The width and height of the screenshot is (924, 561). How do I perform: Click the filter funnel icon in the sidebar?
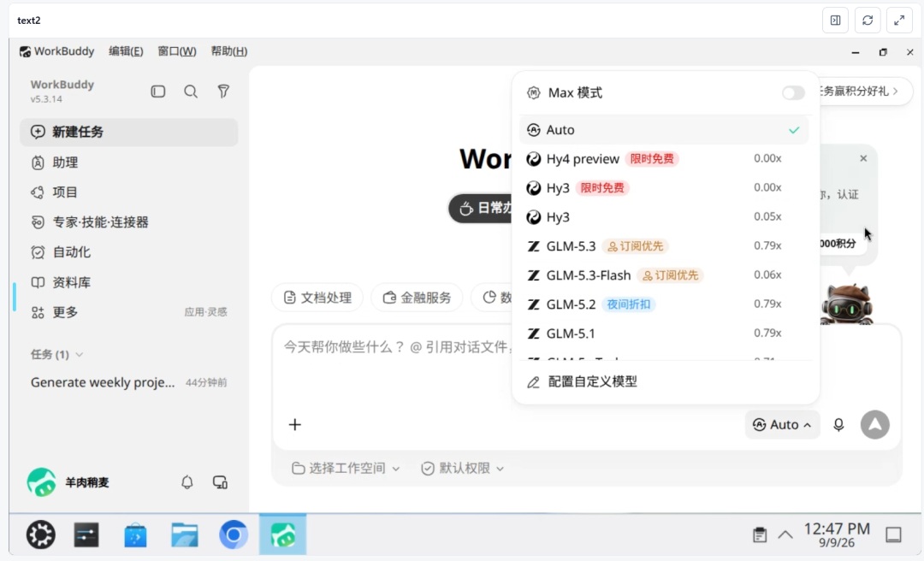pos(223,92)
